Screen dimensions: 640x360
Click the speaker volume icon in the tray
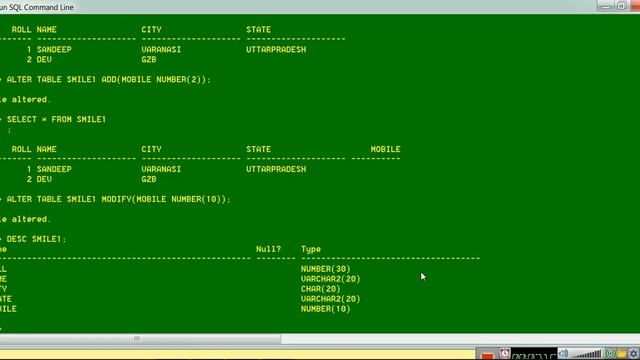(563, 354)
